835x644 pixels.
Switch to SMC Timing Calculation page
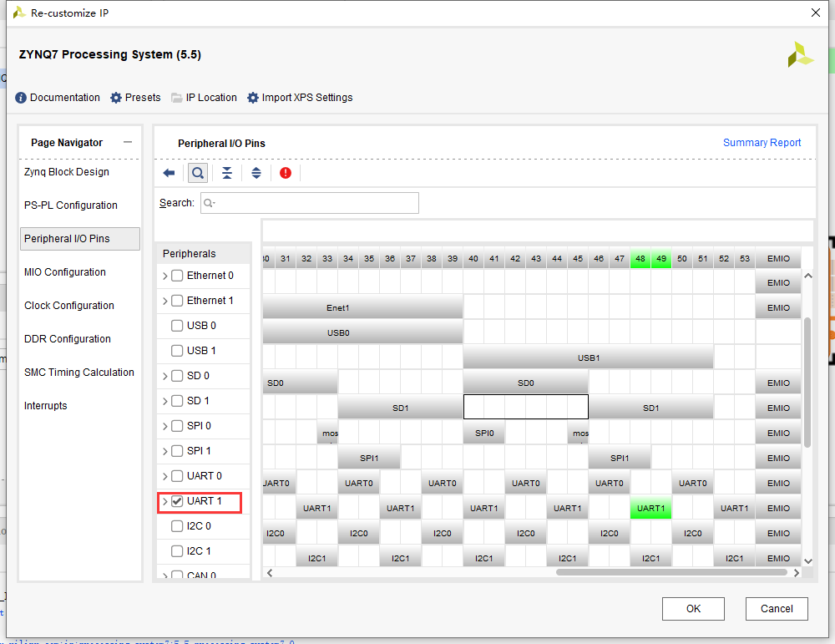[x=79, y=373]
